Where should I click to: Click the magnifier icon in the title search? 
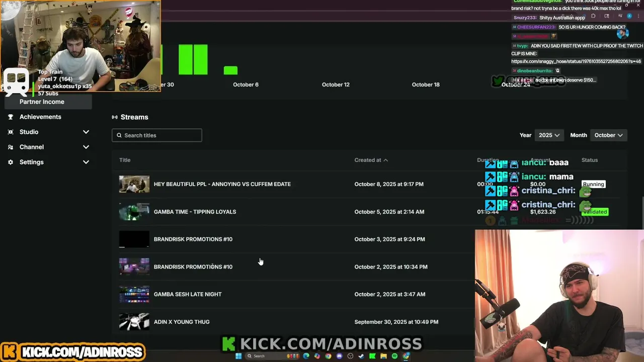click(119, 135)
